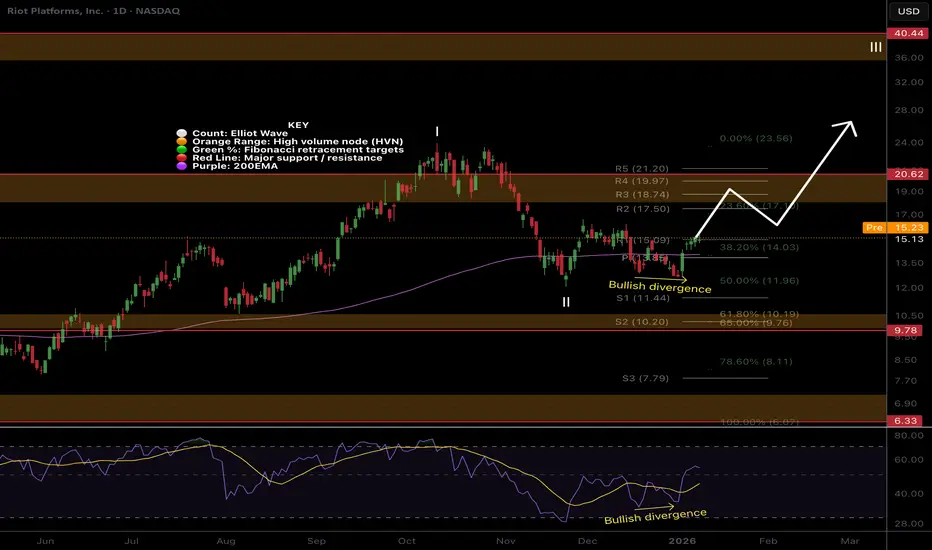Click the 36.00 price scale value

(x=909, y=58)
